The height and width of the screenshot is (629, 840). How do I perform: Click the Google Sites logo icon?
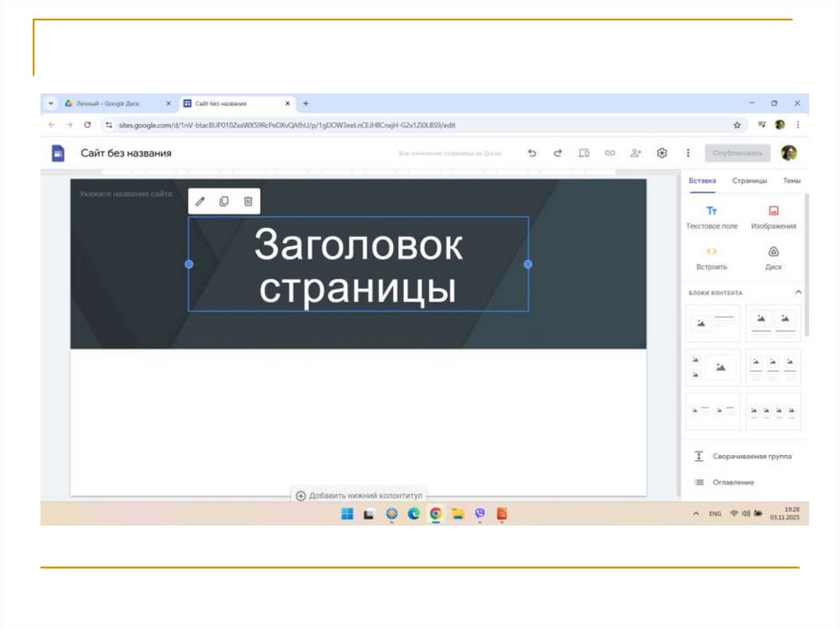click(x=58, y=153)
